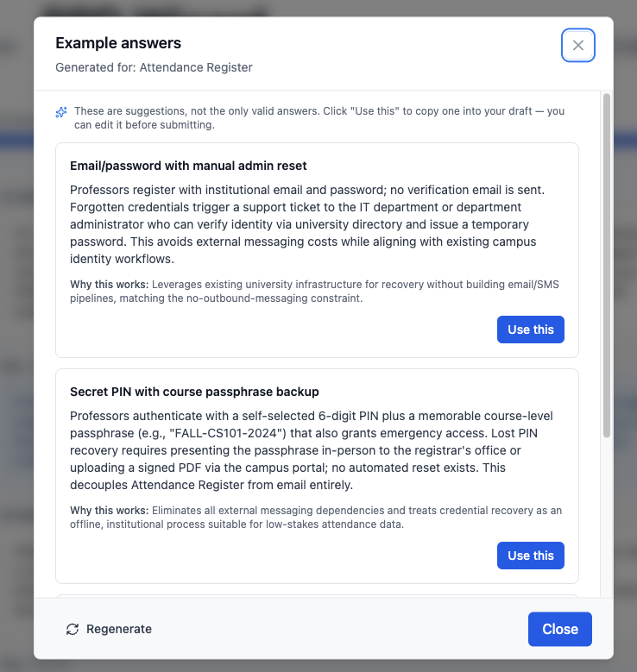Click the dimmed backdrop outside the dialog
The width and height of the screenshot is (637, 672).
16,342
